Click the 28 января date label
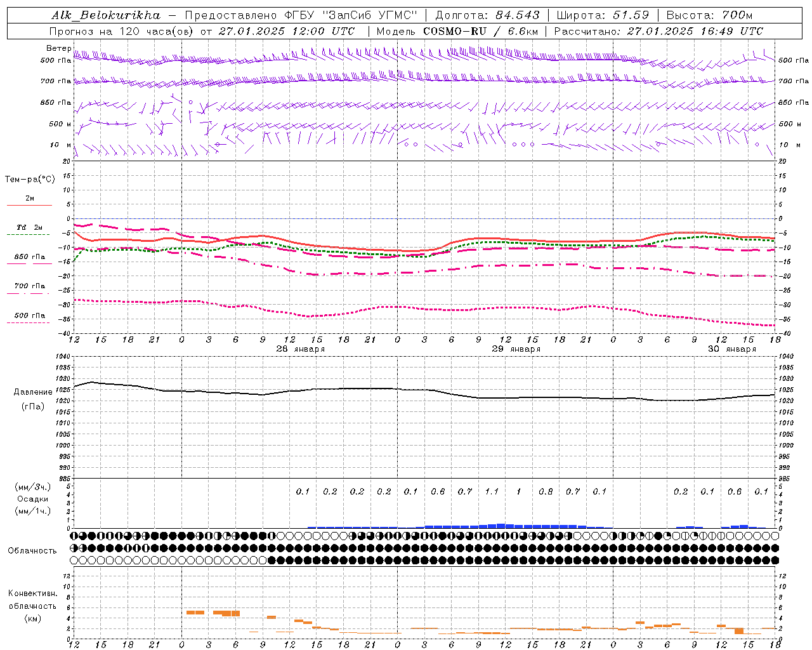Image resolution: width=812 pixels, height=650 pixels. [x=301, y=349]
